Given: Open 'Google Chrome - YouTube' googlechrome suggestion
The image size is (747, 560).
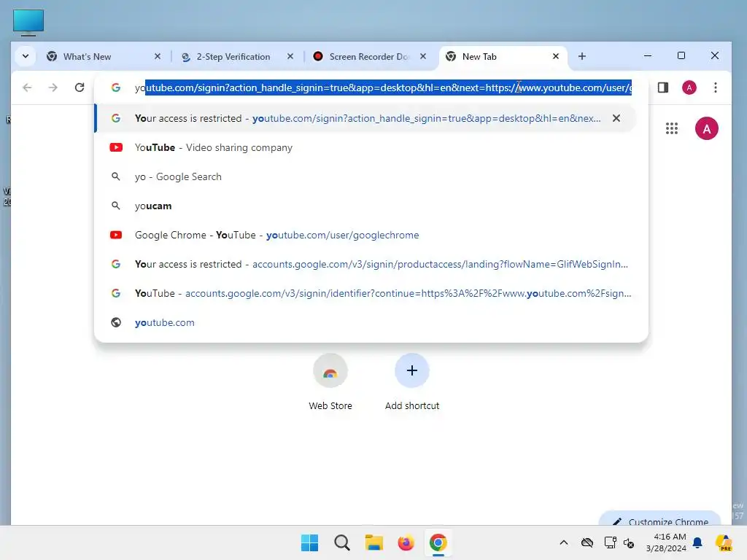Looking at the screenshot, I should point(365,235).
